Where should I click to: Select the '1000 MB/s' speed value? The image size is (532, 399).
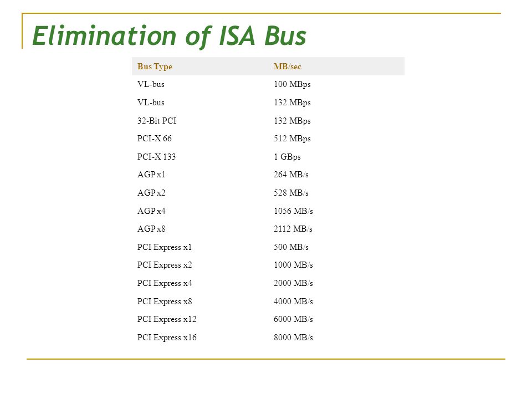click(293, 265)
